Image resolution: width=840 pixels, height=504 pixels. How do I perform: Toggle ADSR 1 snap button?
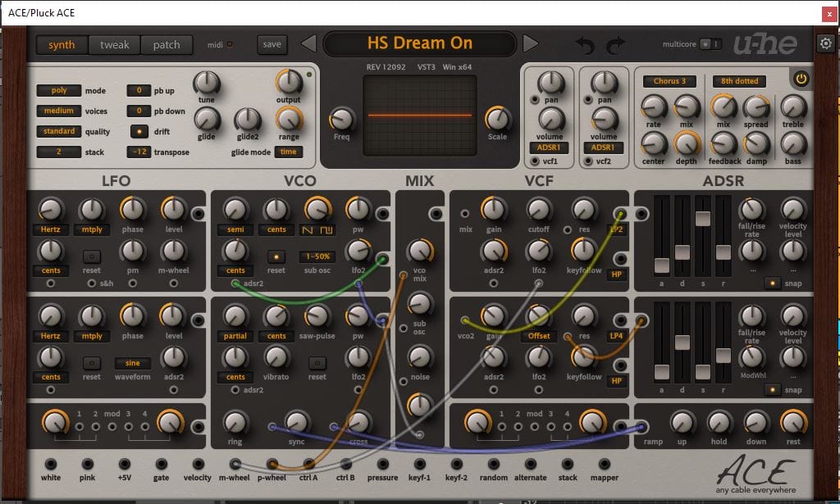pos(772,283)
